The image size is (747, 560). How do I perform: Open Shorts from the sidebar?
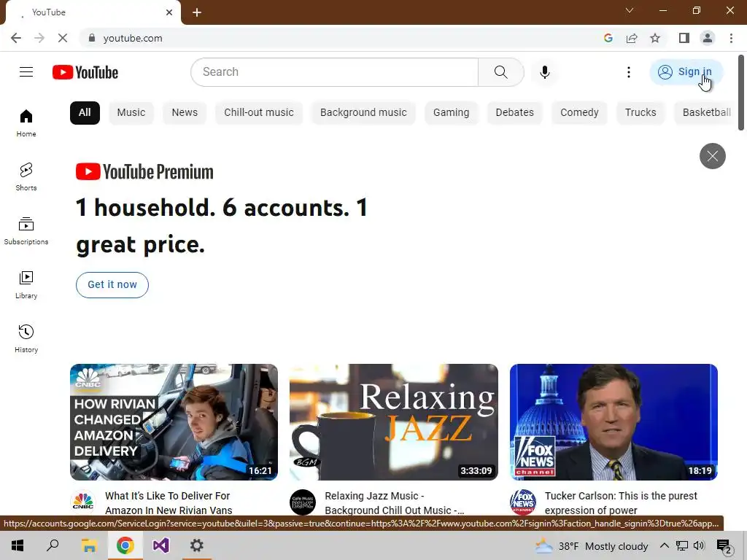click(x=26, y=176)
